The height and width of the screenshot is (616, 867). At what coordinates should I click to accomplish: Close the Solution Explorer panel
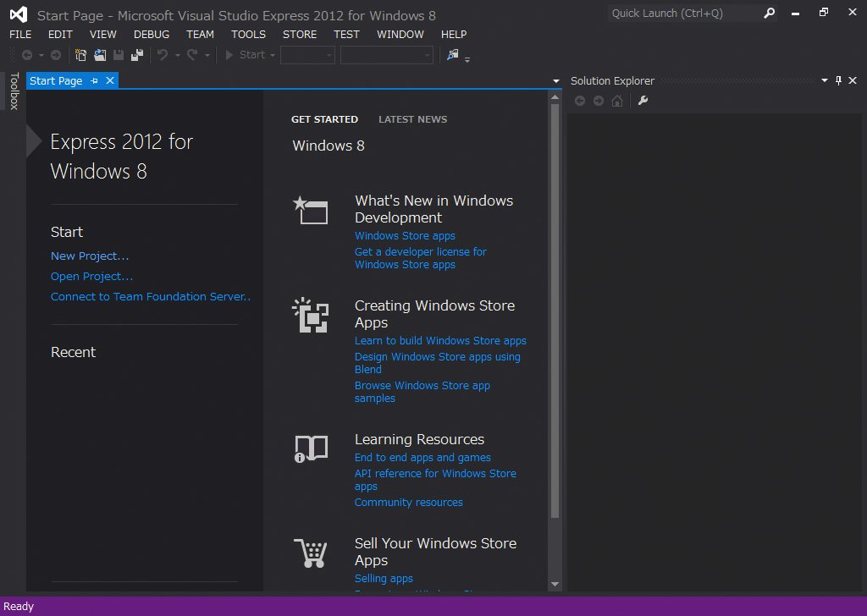853,80
